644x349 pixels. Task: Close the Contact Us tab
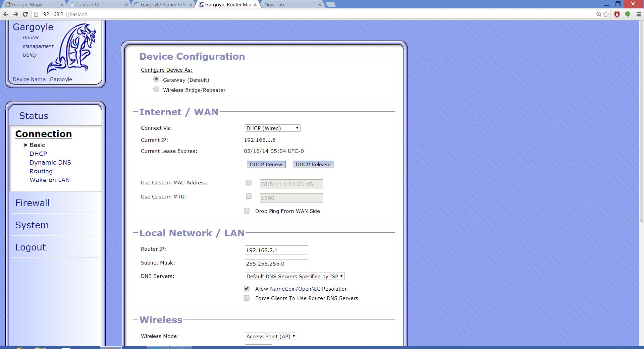coord(126,4)
